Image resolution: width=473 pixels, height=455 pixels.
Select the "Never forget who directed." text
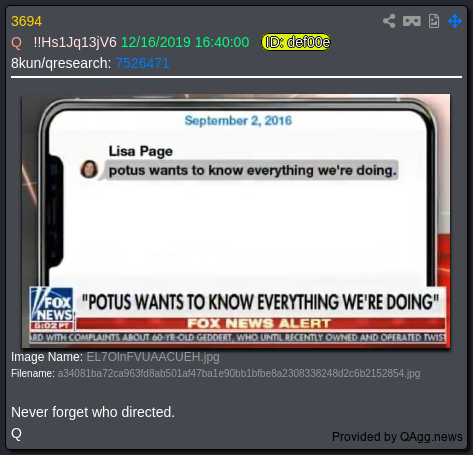click(x=93, y=412)
